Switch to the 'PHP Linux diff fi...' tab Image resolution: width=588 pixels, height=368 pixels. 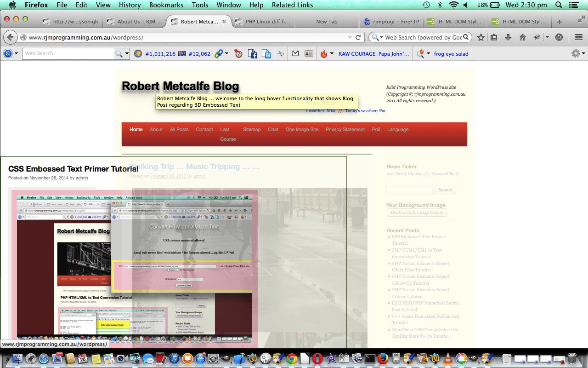tap(263, 22)
